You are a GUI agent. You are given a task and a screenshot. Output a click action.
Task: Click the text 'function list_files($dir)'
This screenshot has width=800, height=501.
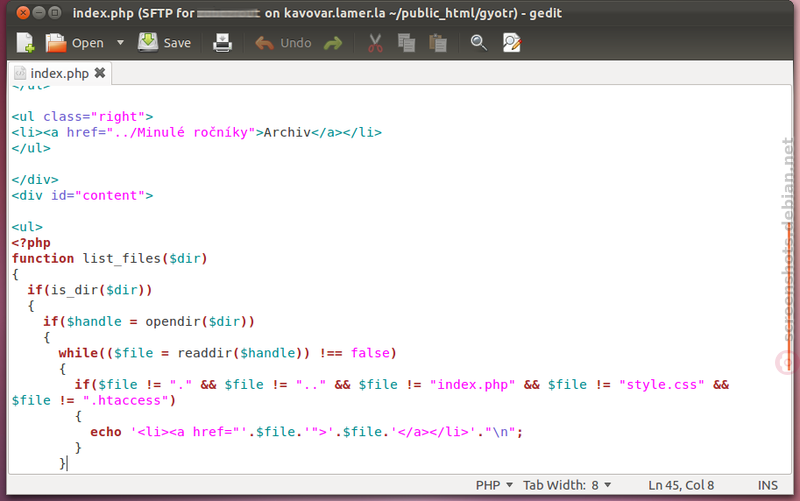pos(110,259)
